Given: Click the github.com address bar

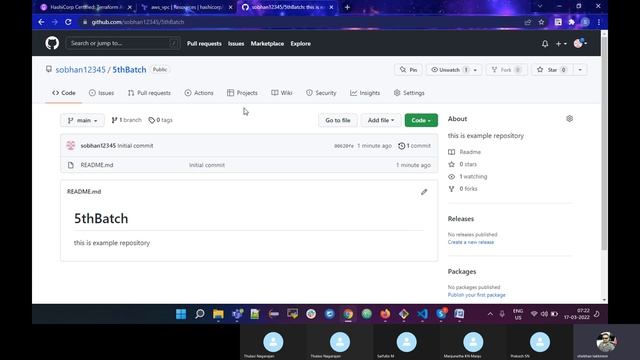Looking at the screenshot, I should [x=302, y=22].
